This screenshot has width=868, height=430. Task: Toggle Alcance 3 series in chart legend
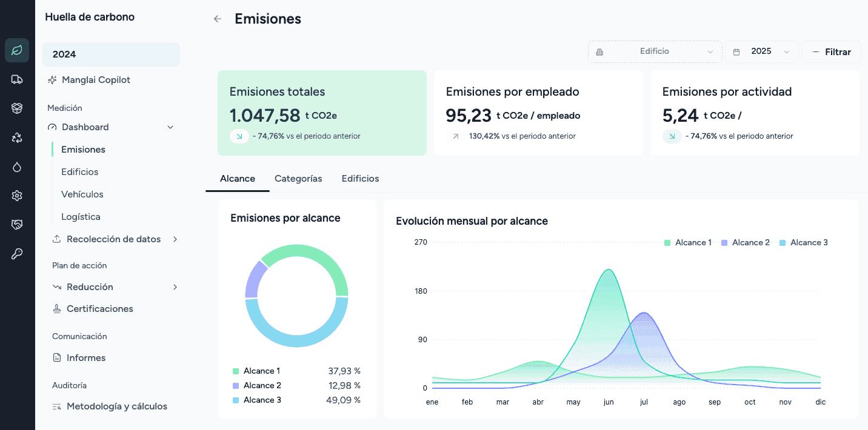(804, 242)
